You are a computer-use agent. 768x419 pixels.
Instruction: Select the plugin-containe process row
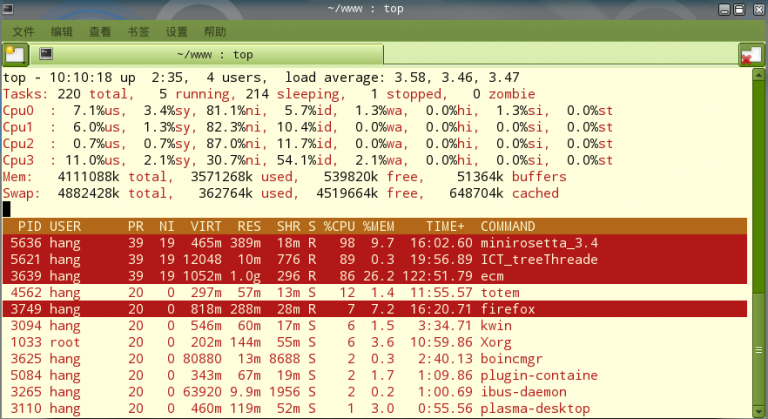375,375
